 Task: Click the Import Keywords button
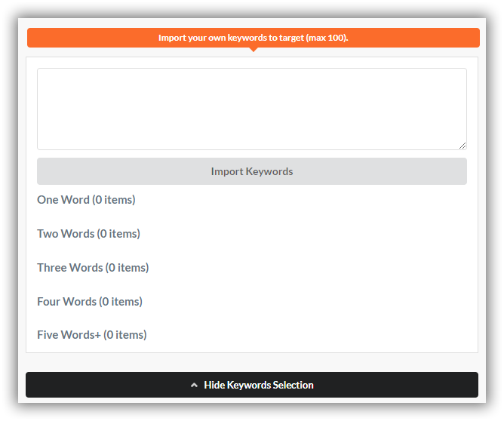coord(252,171)
